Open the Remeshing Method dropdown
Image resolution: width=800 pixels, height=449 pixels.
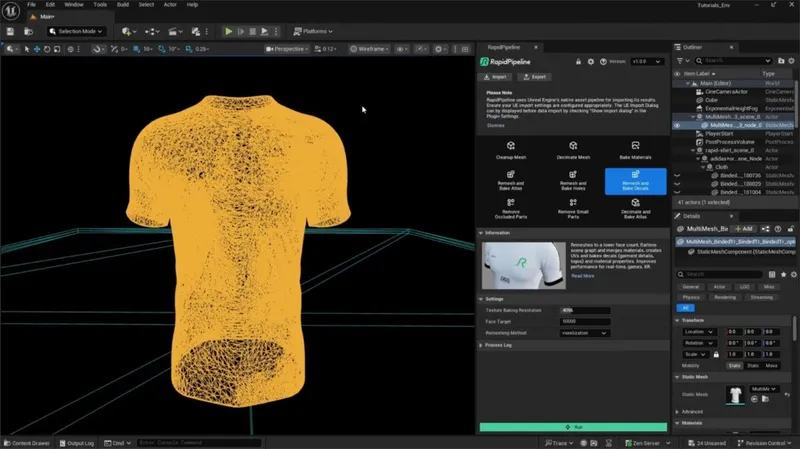coord(585,333)
